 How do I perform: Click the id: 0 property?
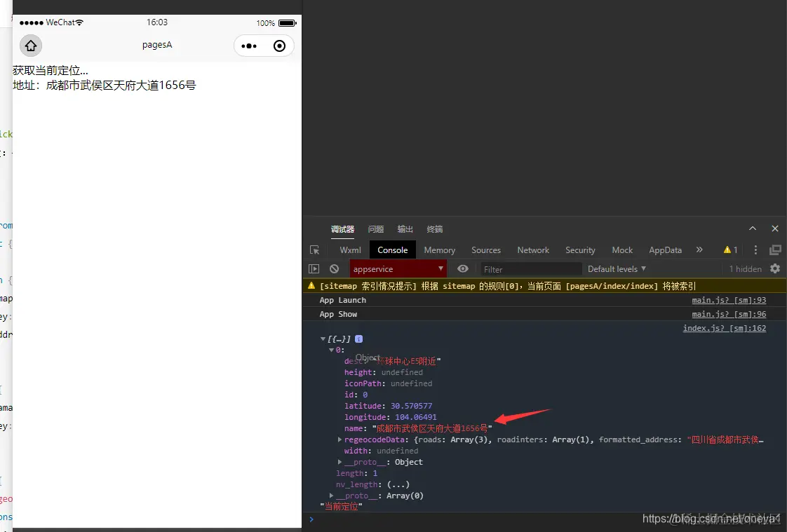356,395
